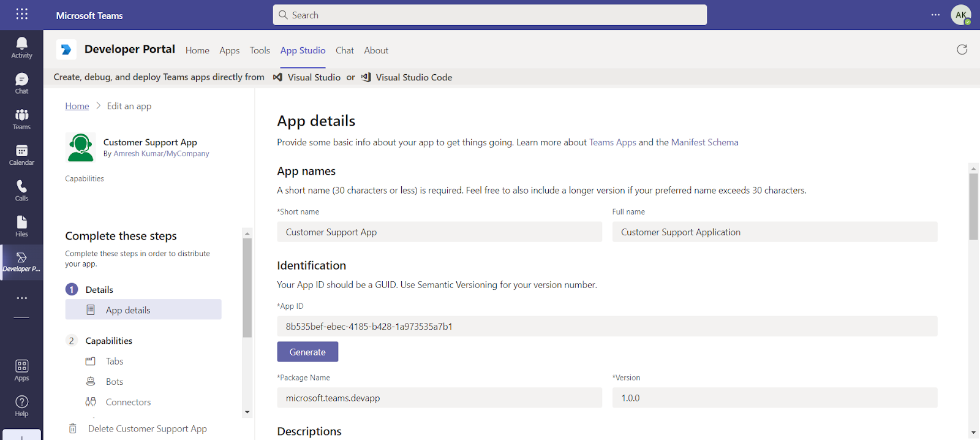Click the Edit an app breadcrumb text
The width and height of the screenshot is (980, 440).
coord(129,106)
